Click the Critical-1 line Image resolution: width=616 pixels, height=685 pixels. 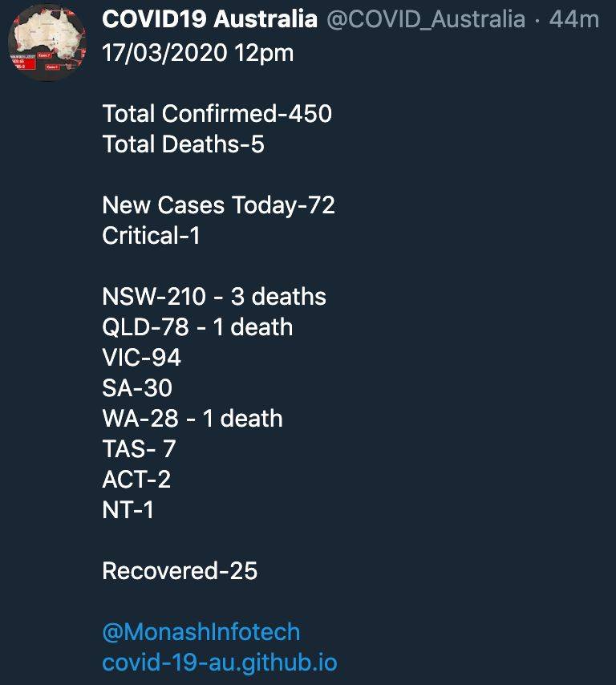(151, 236)
